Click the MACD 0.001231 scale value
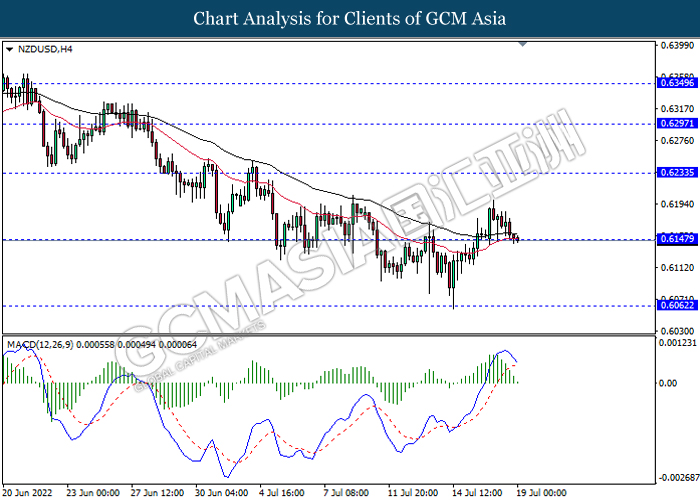This screenshot has width=700, height=500. pyautogui.click(x=678, y=343)
